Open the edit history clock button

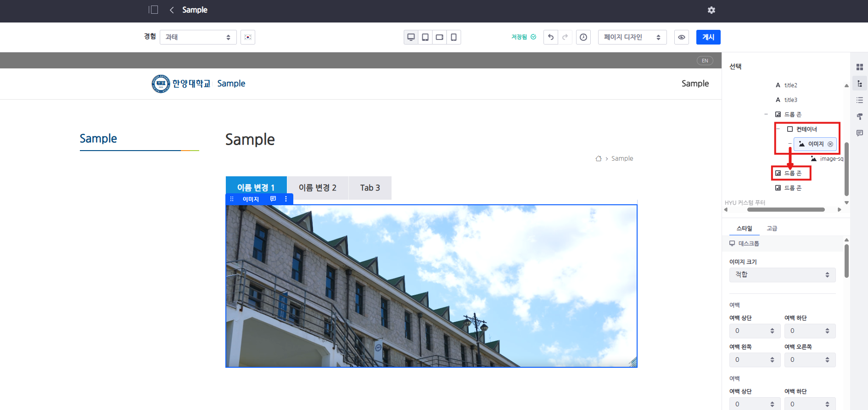[x=583, y=37]
